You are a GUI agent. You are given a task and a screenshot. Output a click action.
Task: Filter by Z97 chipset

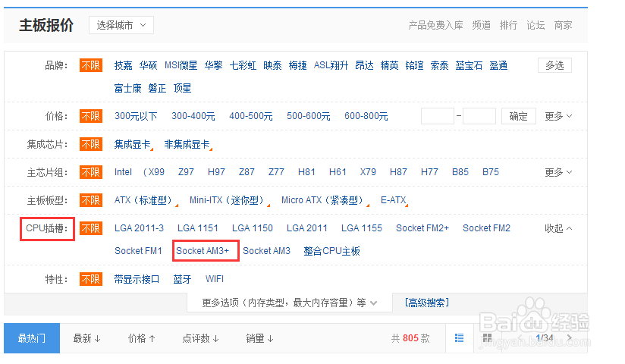186,172
